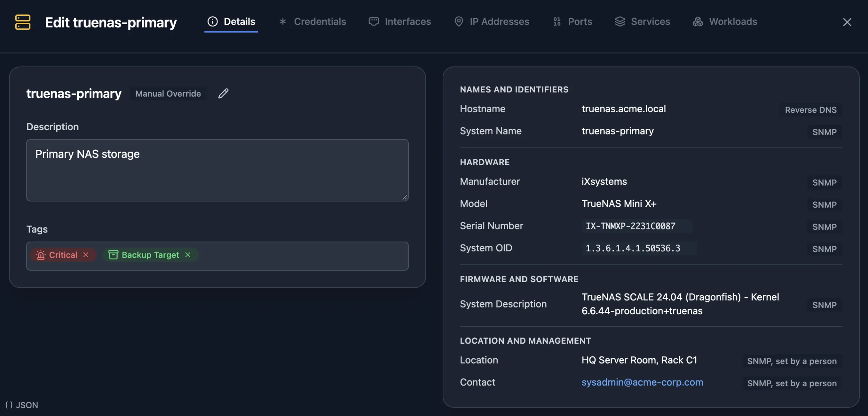The height and width of the screenshot is (416, 868).
Task: Remove the Critical tag with its X
Action: [x=86, y=255]
